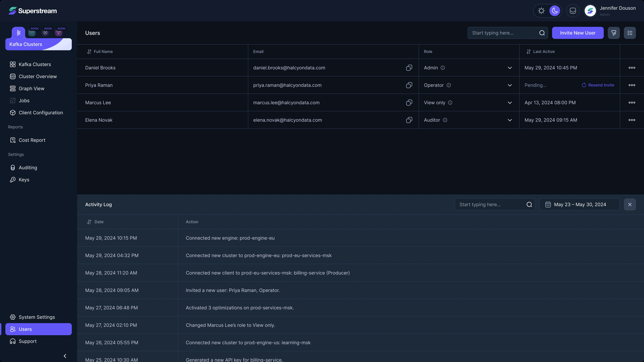Copy daniel.brooks@halcyondata.com email

point(409,68)
